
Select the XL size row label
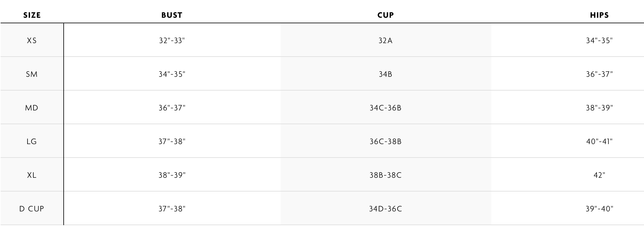32,175
